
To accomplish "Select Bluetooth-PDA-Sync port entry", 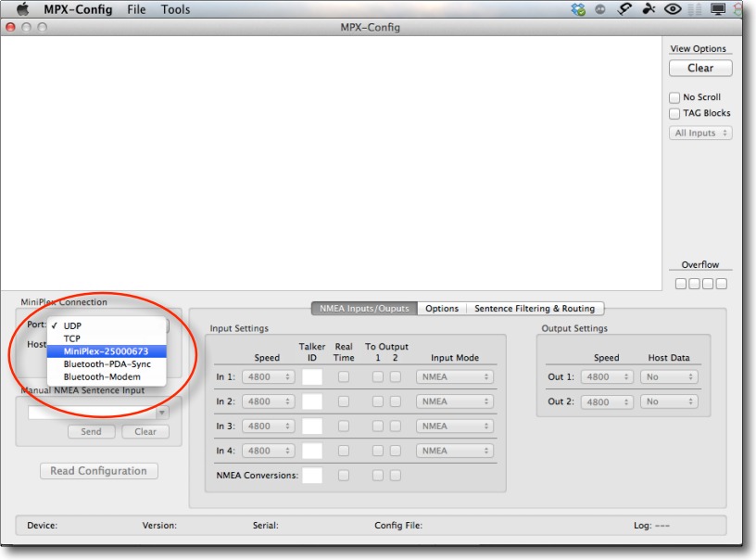I will [107, 364].
